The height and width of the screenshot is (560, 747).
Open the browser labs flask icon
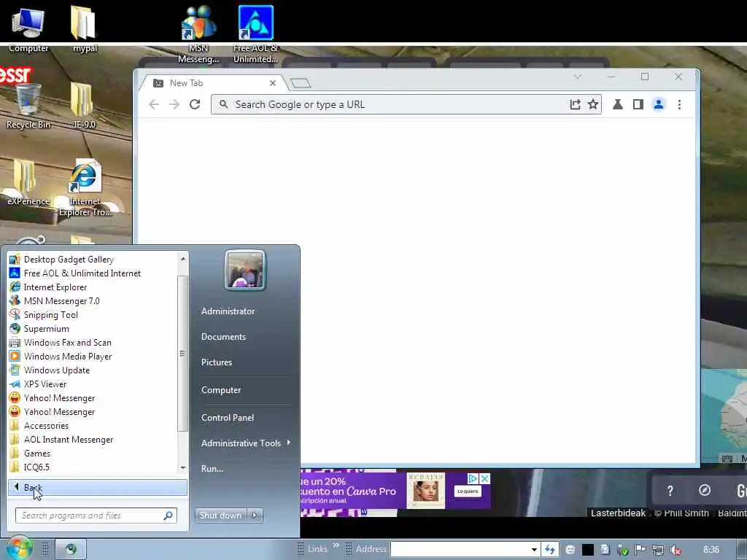(x=617, y=104)
